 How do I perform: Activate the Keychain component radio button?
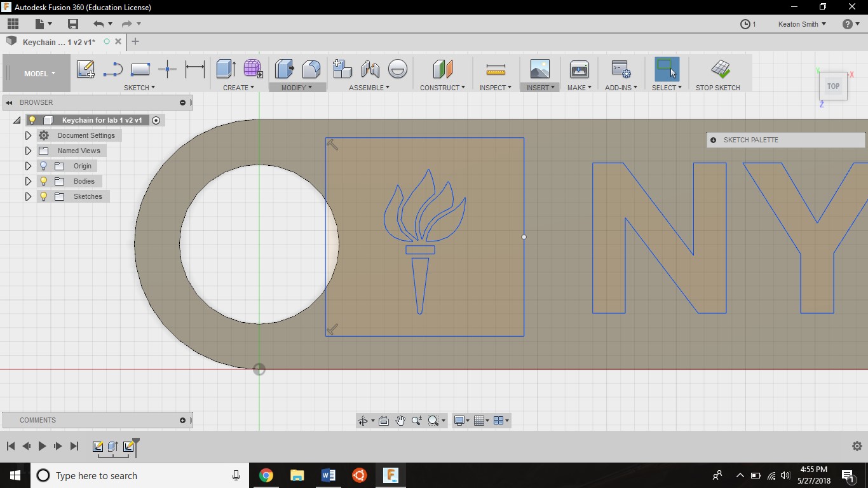156,120
